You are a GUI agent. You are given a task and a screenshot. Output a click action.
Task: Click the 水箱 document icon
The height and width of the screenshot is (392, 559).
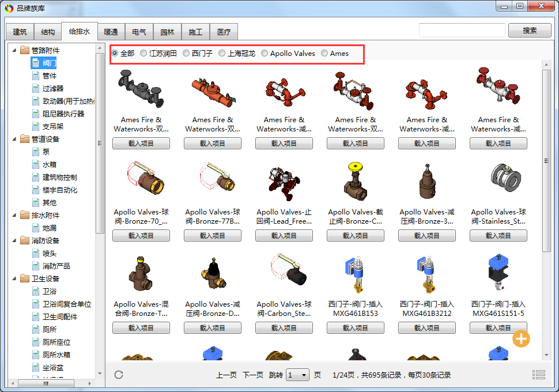coord(36,164)
